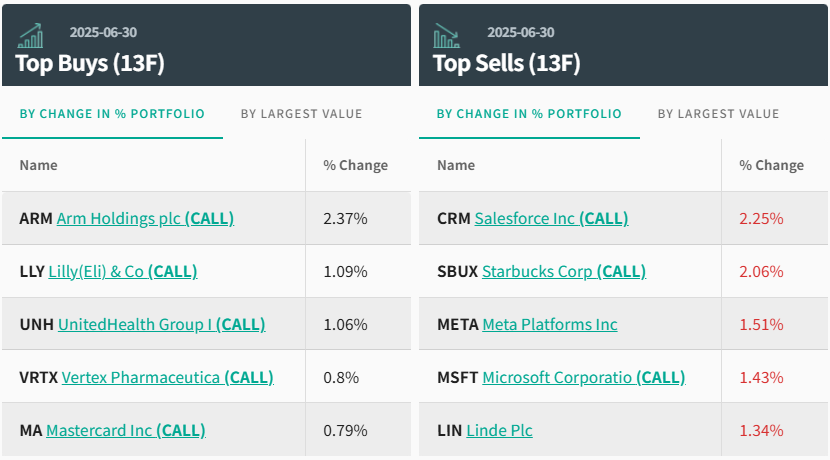Open the Vertex Pharmaceutica (CALL) link

167,377
